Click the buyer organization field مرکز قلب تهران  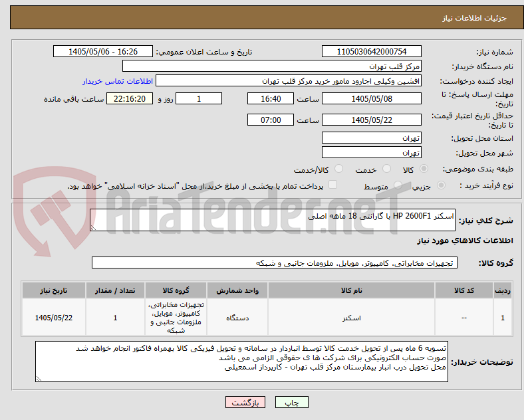pos(272,66)
